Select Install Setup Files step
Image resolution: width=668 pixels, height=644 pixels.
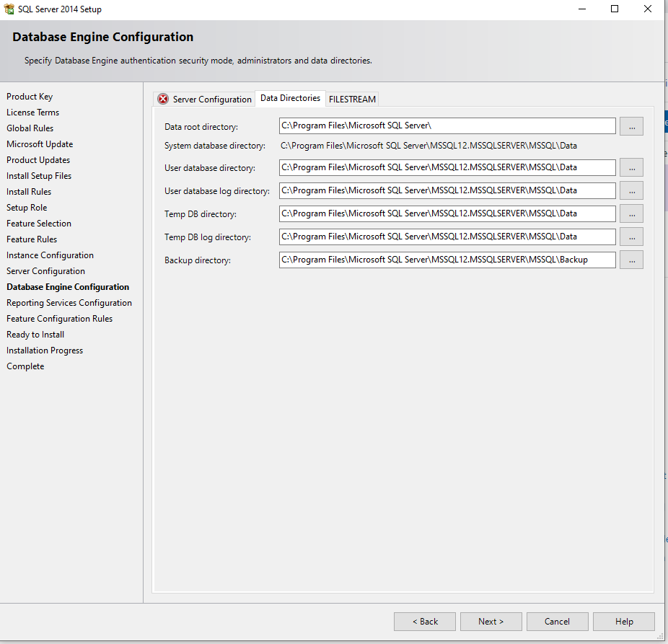(x=39, y=176)
